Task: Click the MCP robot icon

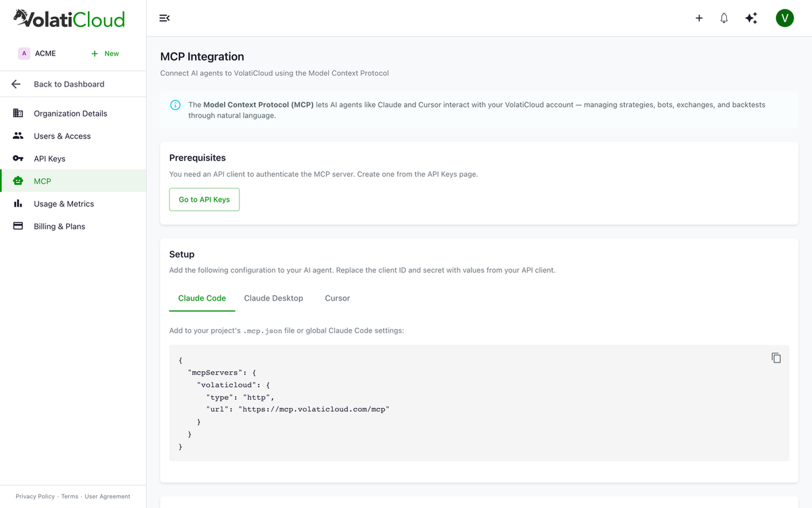Action: coord(18,181)
